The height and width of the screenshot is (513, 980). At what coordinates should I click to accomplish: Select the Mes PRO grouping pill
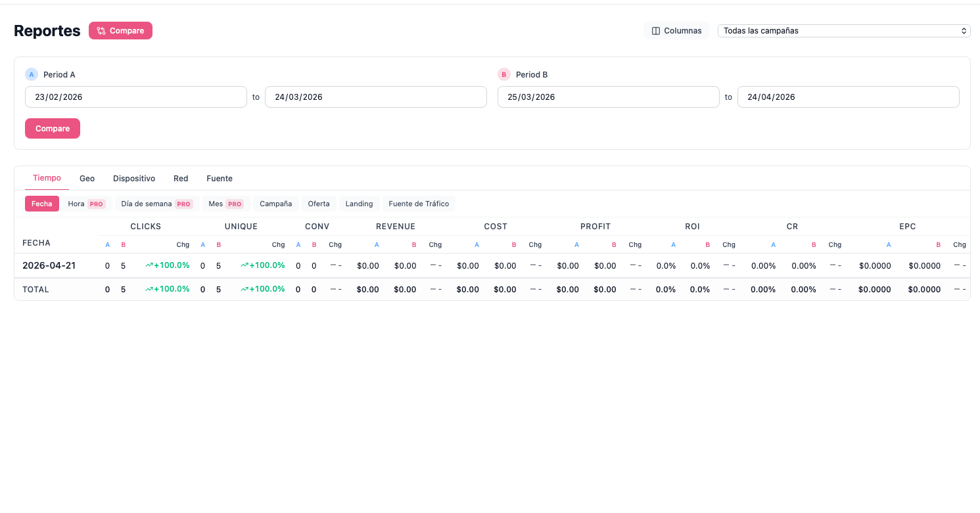pyautogui.click(x=226, y=204)
